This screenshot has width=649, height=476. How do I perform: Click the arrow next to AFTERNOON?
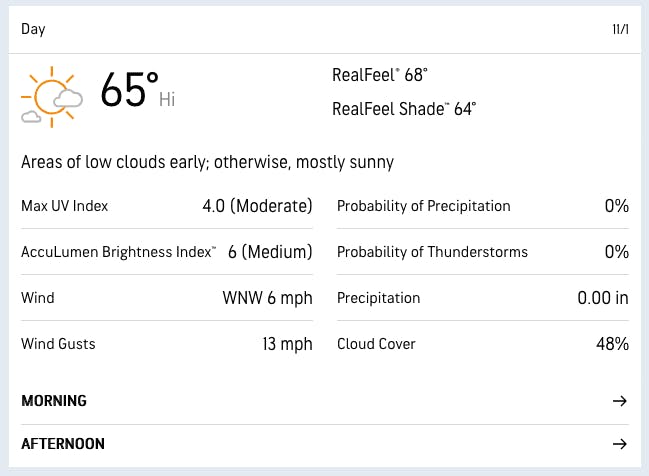point(619,444)
